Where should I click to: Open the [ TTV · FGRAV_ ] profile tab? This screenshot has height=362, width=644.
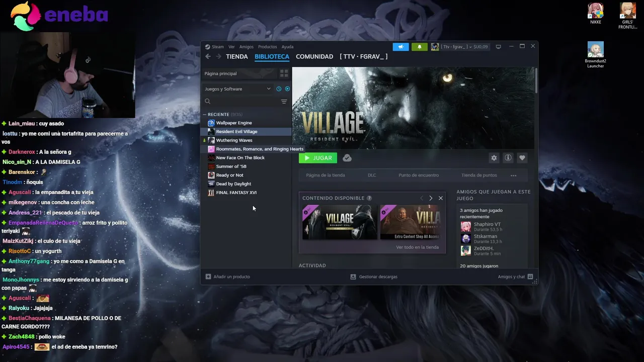(364, 57)
